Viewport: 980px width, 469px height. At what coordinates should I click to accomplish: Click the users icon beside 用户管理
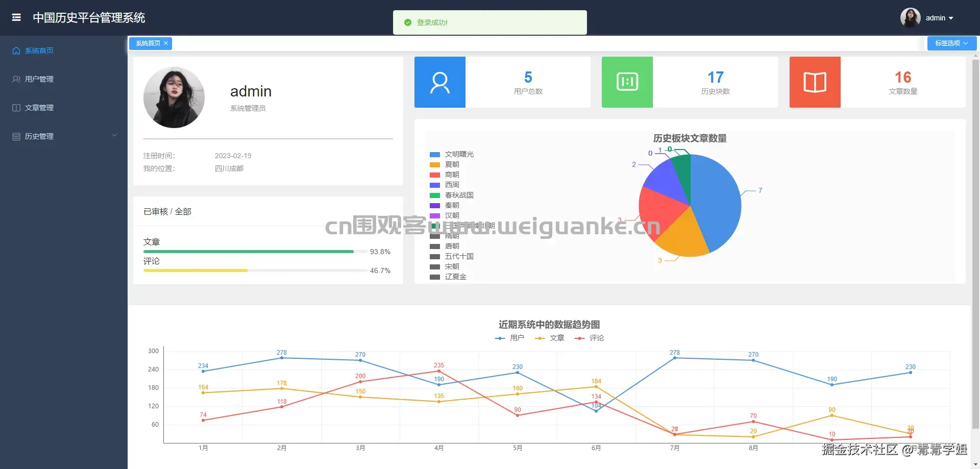[x=16, y=79]
